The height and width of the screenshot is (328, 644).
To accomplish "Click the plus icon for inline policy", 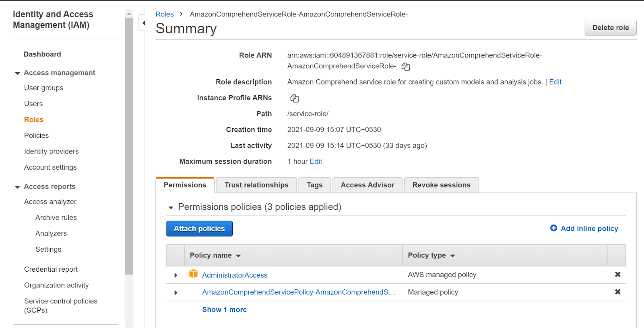I will click(x=553, y=228).
